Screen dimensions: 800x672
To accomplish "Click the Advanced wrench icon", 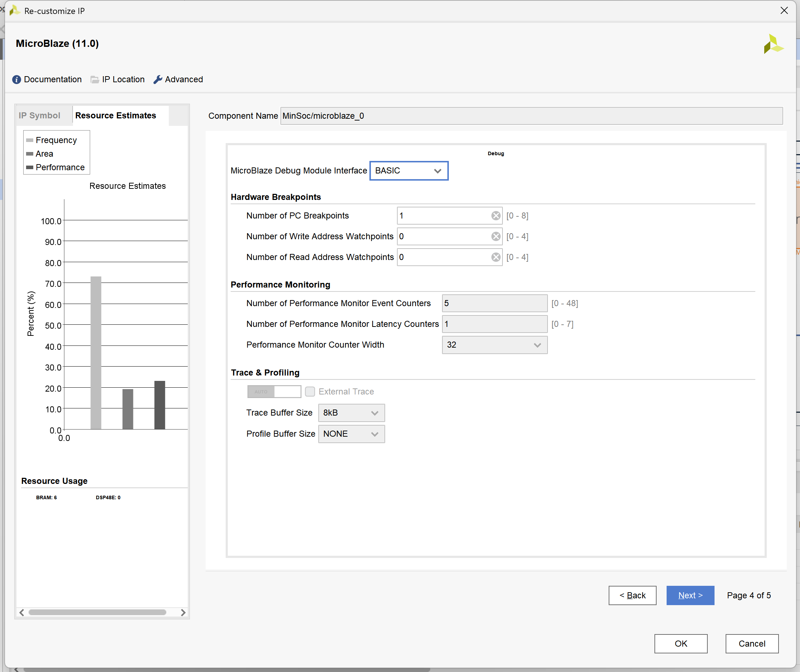I will point(158,80).
